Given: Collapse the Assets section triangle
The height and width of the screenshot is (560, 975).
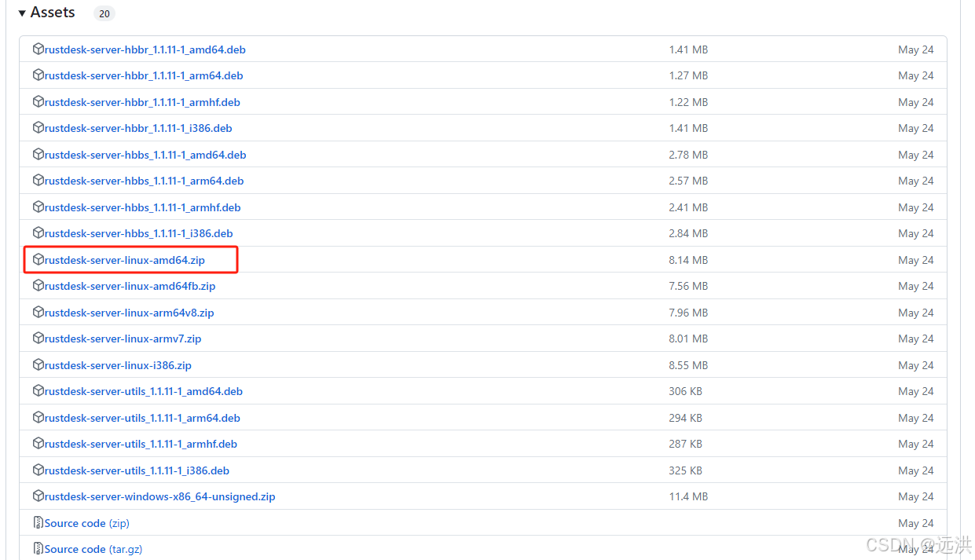Looking at the screenshot, I should (x=22, y=13).
